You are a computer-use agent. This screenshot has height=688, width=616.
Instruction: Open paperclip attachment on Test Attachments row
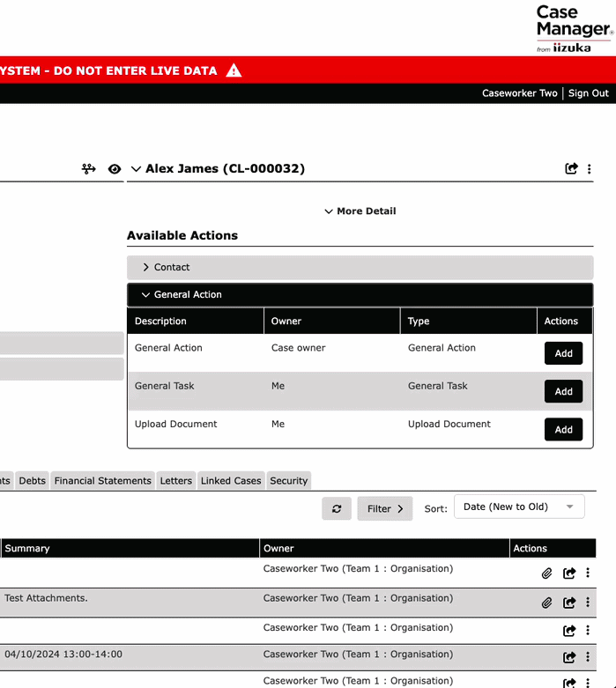tap(546, 603)
